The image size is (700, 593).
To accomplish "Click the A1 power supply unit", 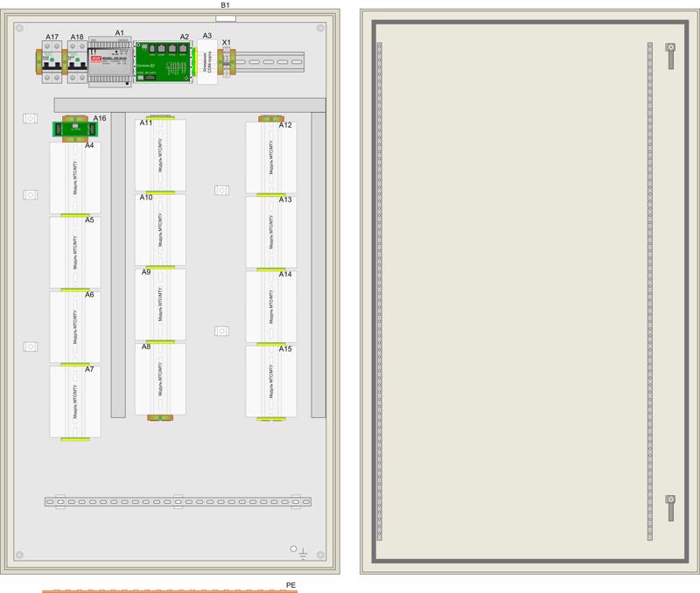I will click(x=111, y=63).
